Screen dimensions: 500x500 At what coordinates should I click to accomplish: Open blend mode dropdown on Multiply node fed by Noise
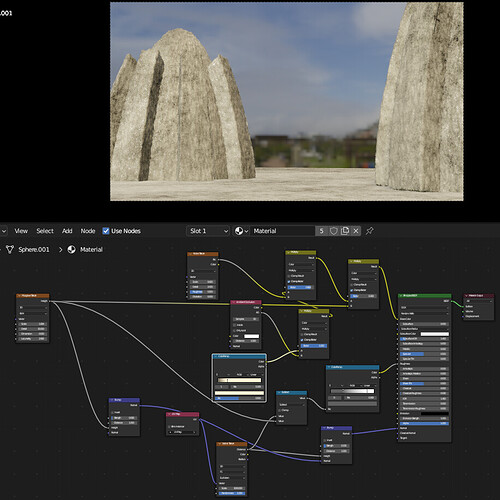click(x=300, y=270)
